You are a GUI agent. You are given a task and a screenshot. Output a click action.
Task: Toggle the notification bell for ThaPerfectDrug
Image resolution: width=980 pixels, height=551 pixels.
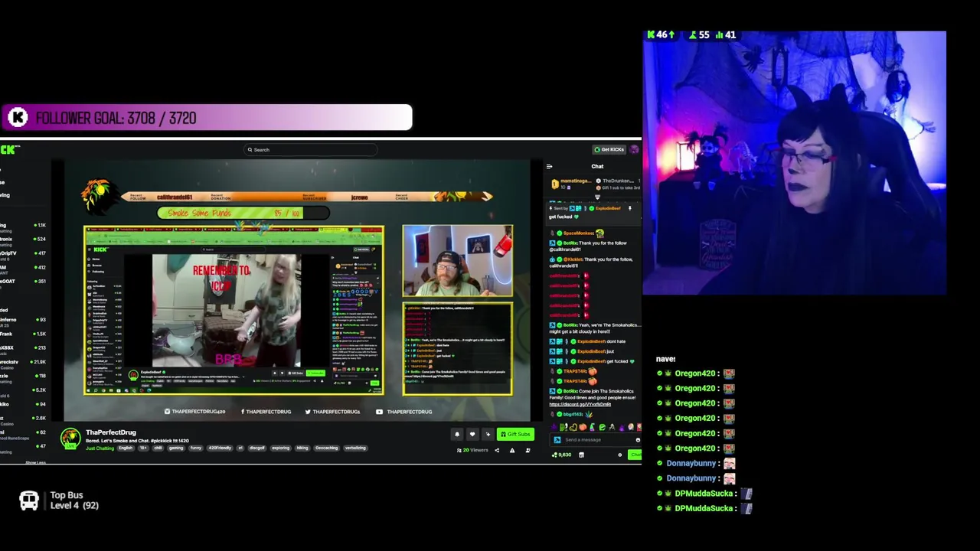click(x=457, y=434)
